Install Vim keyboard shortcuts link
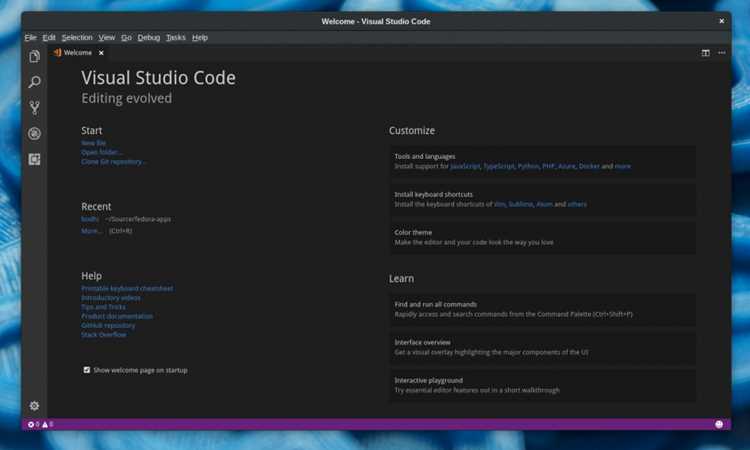The image size is (750, 450). 499,204
